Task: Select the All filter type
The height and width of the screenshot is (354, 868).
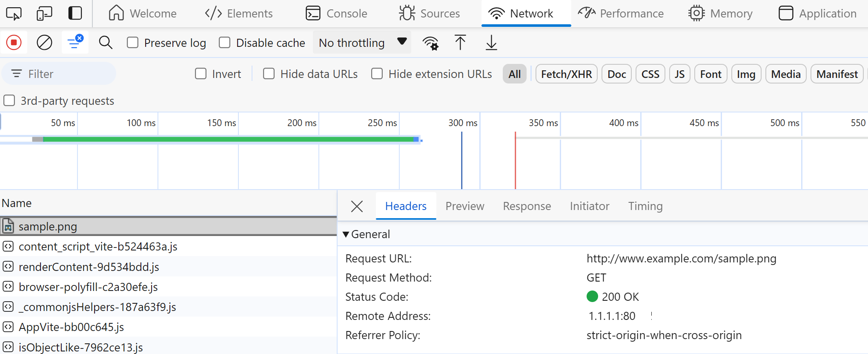Action: coord(515,74)
